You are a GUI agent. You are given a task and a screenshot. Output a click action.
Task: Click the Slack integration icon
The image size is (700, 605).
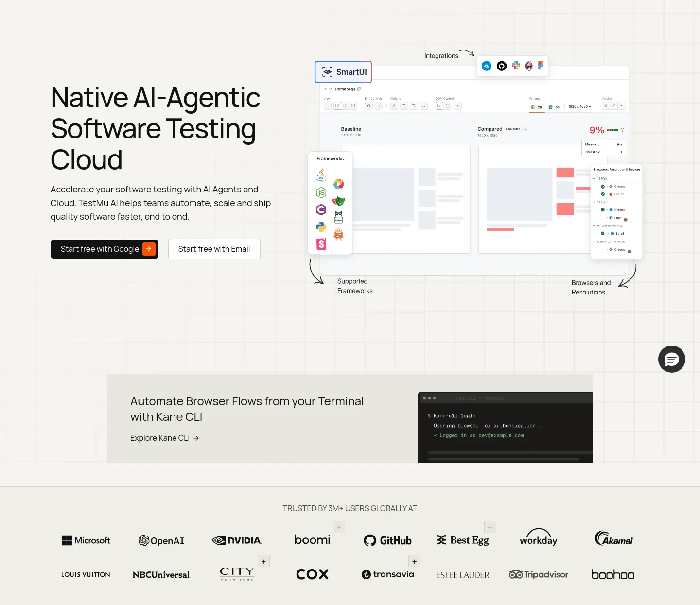(x=516, y=65)
